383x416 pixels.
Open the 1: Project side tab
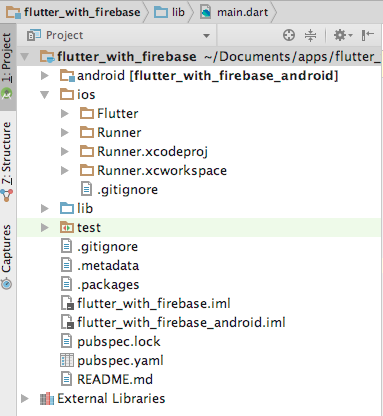coord(7,67)
